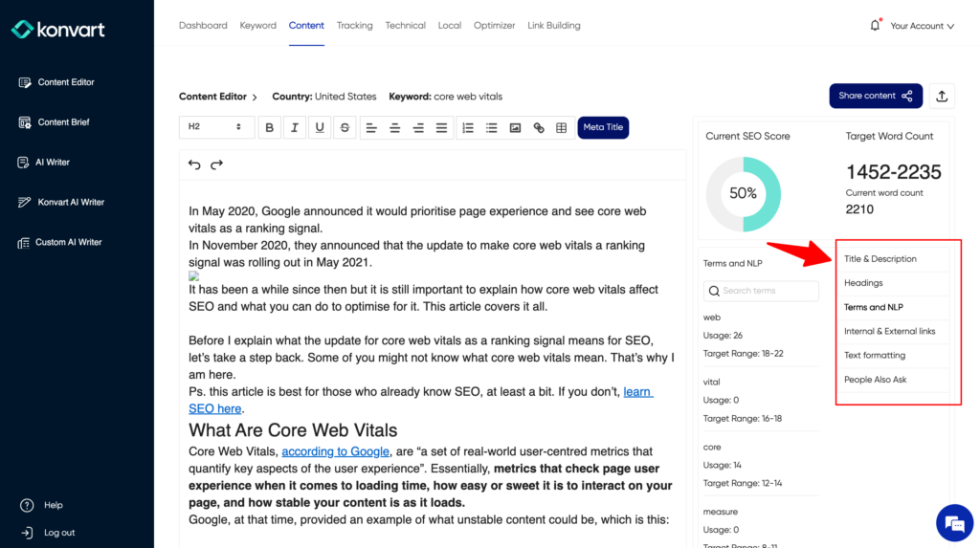The image size is (980, 548).
Task: Open the chat support bubble
Action: [953, 523]
